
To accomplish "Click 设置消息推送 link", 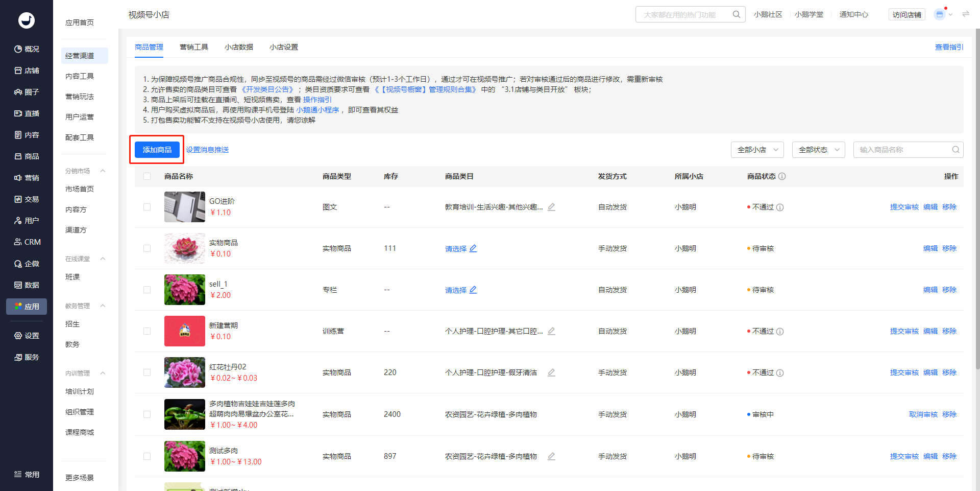I will click(x=207, y=150).
